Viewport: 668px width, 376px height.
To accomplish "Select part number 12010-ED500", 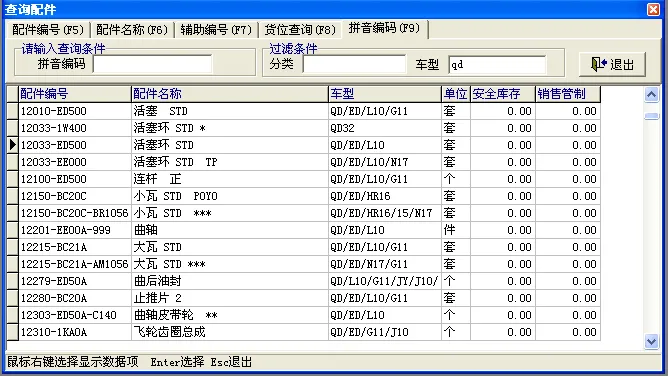I will (x=54, y=111).
